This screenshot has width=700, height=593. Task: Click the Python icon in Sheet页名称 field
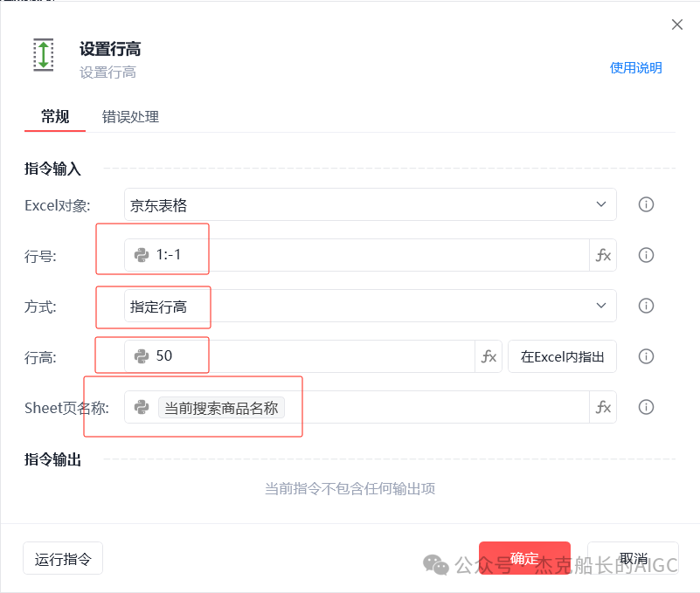[x=142, y=407]
